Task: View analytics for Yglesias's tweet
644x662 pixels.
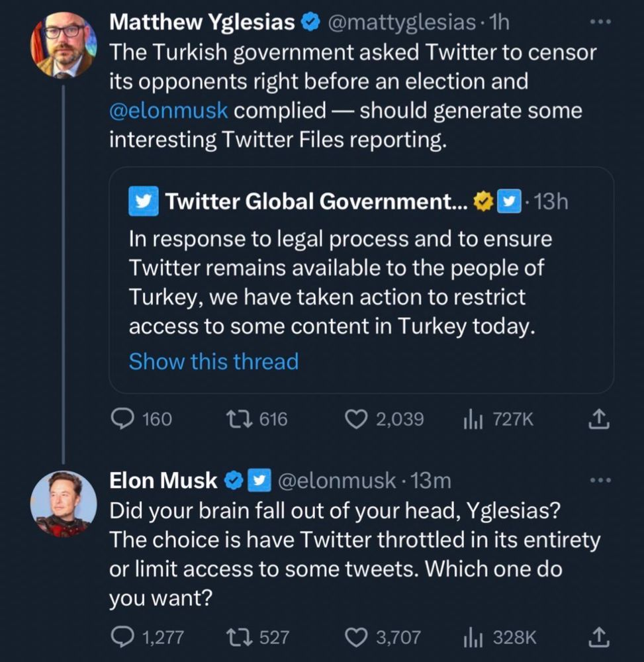Action: pyautogui.click(x=473, y=419)
